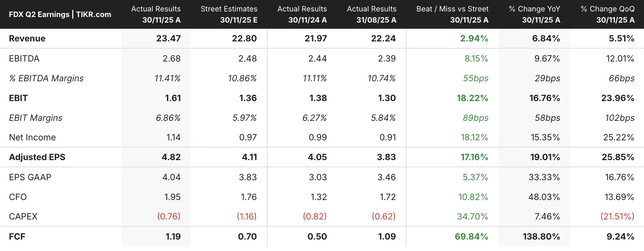Click the 1.76 CFO street estimate cell
Screen dimensions: 644x251
[x=249, y=197]
